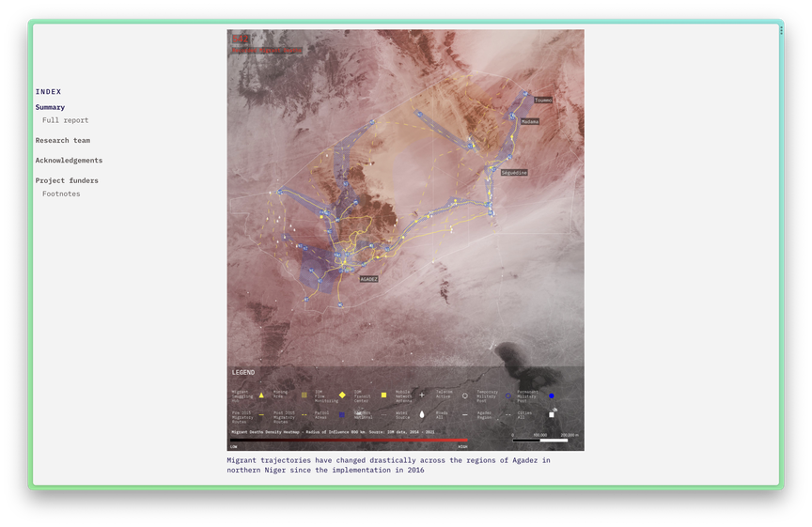Image resolution: width=812 pixels, height=527 pixels.
Task: Click the Migrant Smuggling Hub triangle legend icon
Action: 261,395
